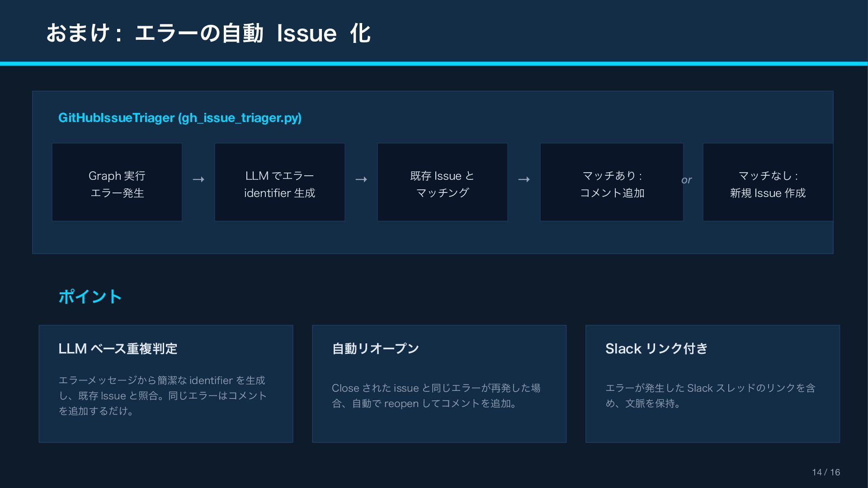Click the cyan divider line under the title
The width and height of the screenshot is (868, 488).
point(434,64)
